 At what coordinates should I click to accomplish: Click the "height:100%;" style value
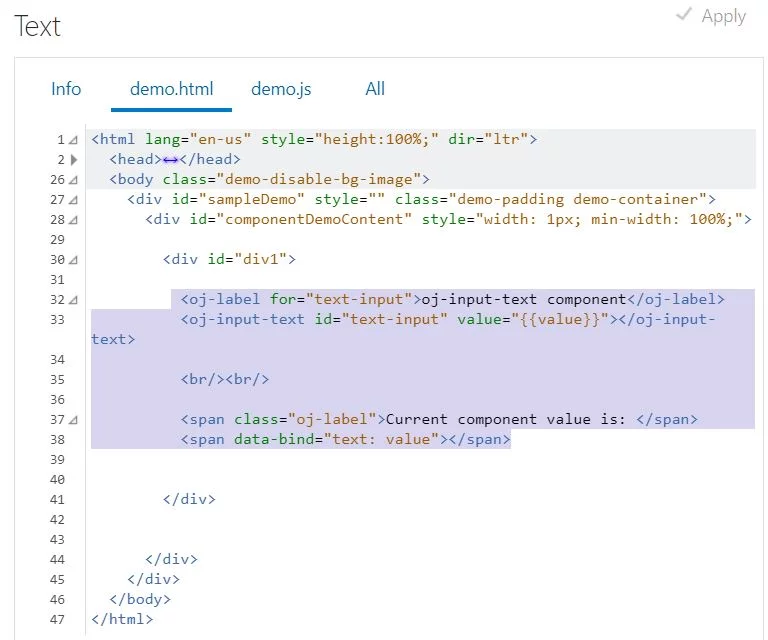click(x=377, y=140)
